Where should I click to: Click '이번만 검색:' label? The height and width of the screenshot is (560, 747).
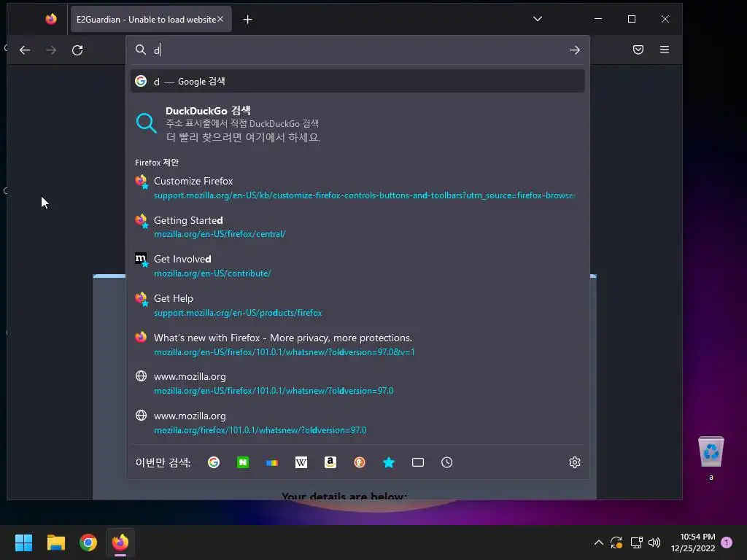point(163,462)
